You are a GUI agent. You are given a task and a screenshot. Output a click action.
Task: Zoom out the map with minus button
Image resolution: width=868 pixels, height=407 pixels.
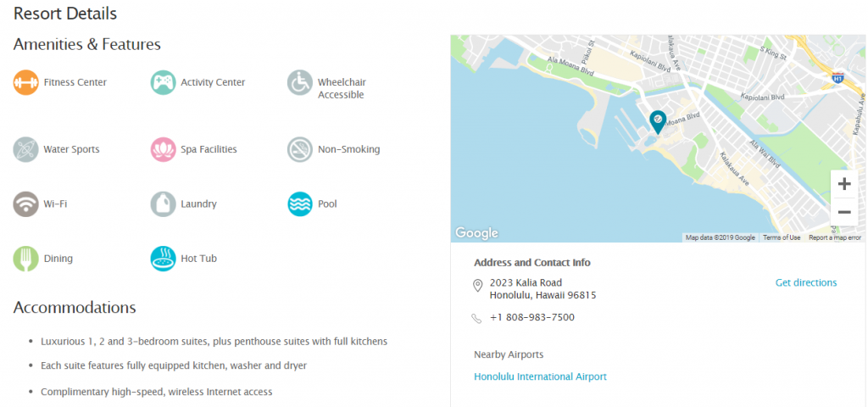coord(844,212)
